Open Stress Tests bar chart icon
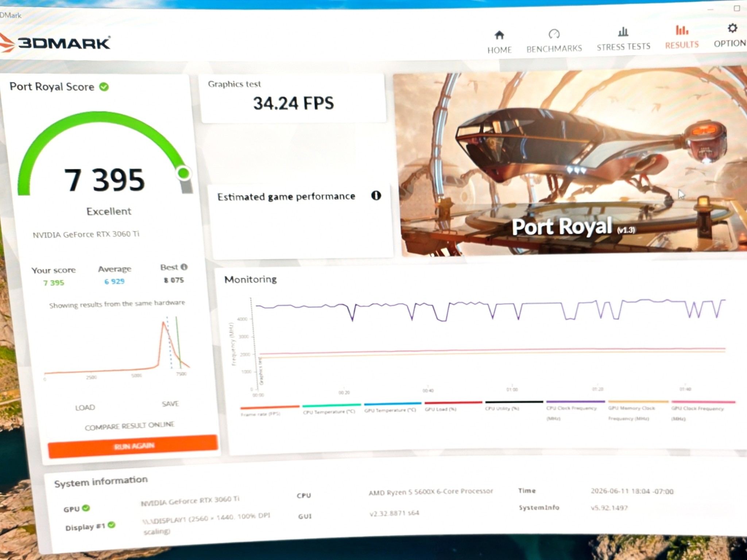747x560 pixels. click(623, 32)
